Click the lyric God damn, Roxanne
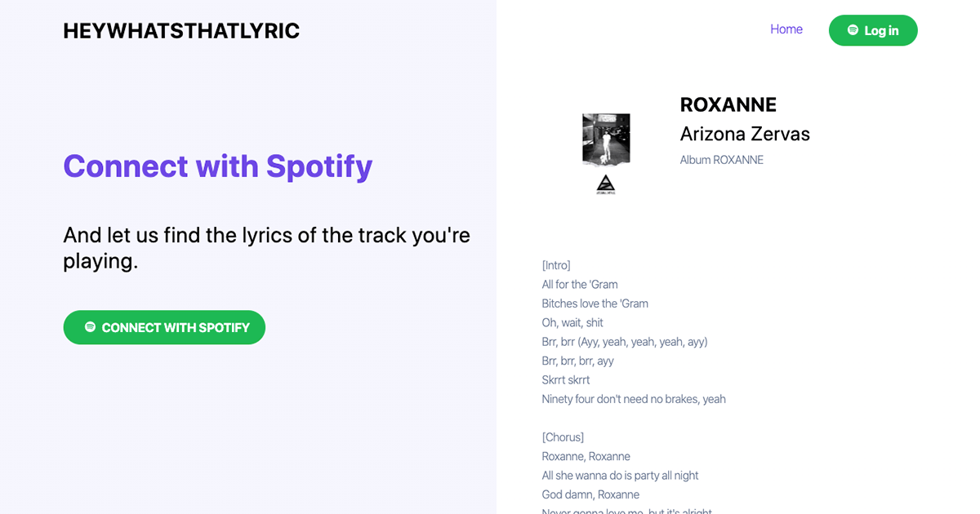 coord(590,494)
